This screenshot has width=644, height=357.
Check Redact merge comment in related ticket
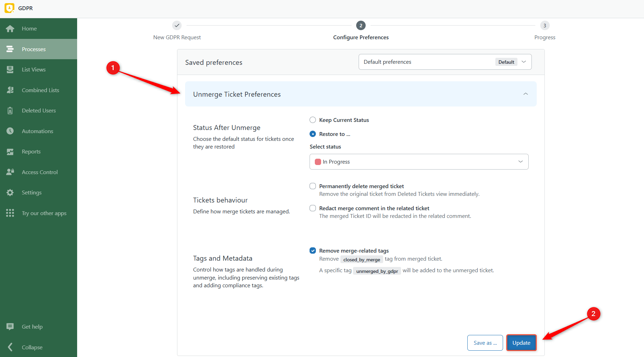click(313, 208)
